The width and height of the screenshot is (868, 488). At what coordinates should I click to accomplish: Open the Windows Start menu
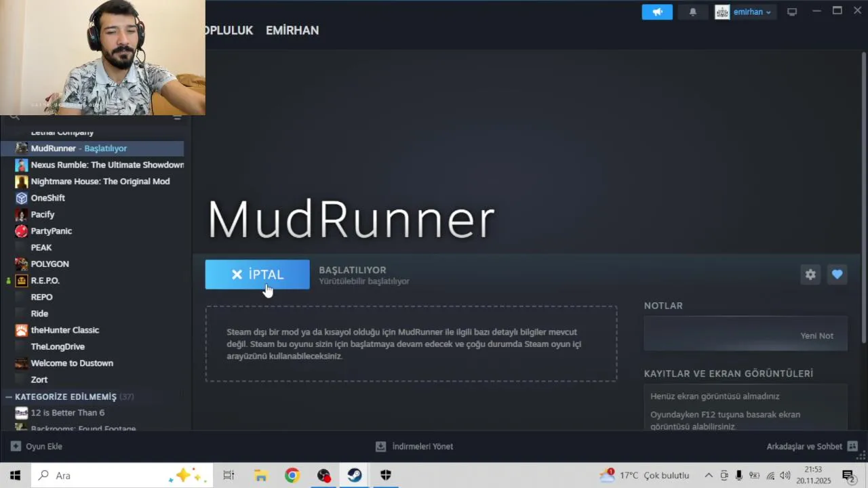click(15, 475)
